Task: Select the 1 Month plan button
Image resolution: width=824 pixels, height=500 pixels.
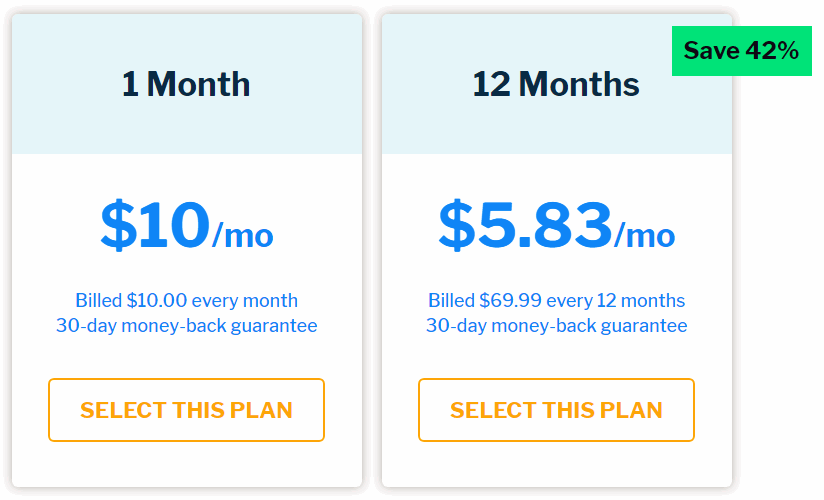Action: click(187, 410)
